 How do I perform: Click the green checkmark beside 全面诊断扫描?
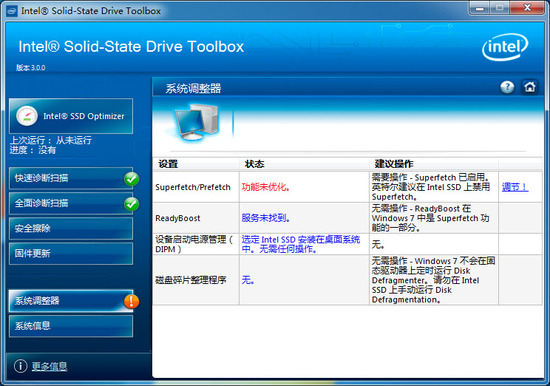132,204
